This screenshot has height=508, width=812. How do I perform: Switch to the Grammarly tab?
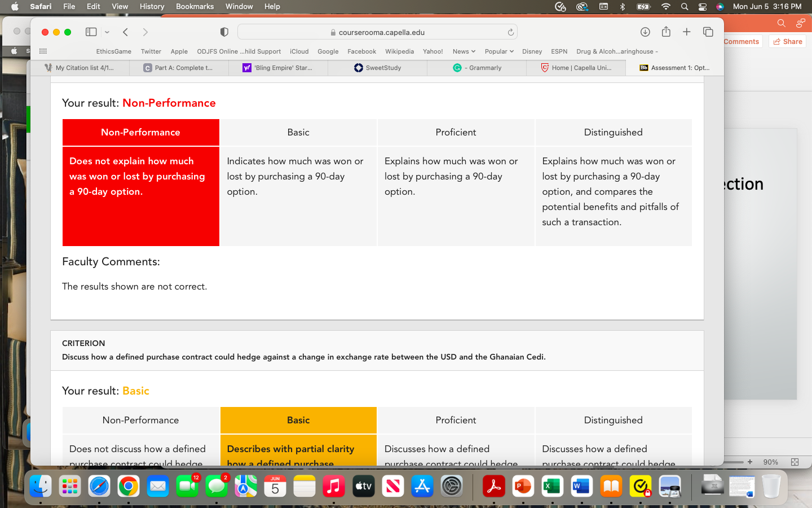[477, 68]
